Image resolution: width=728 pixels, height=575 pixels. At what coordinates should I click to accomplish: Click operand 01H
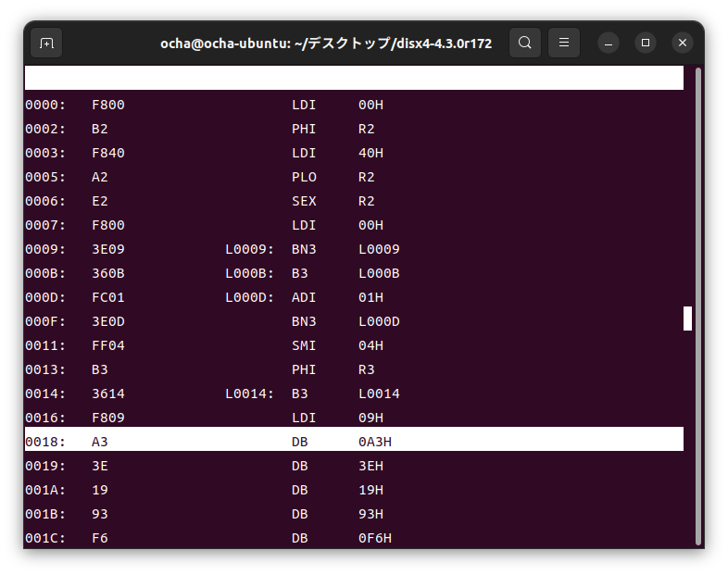tap(371, 297)
